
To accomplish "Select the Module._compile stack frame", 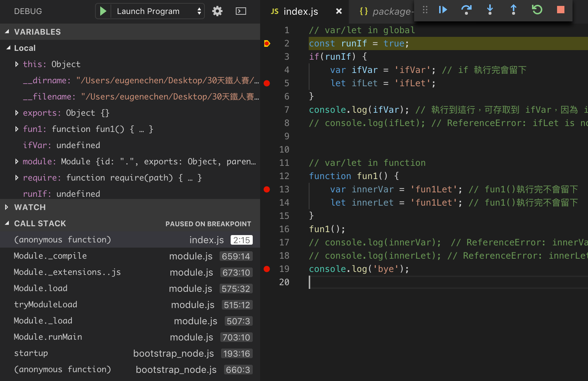I will coord(50,256).
